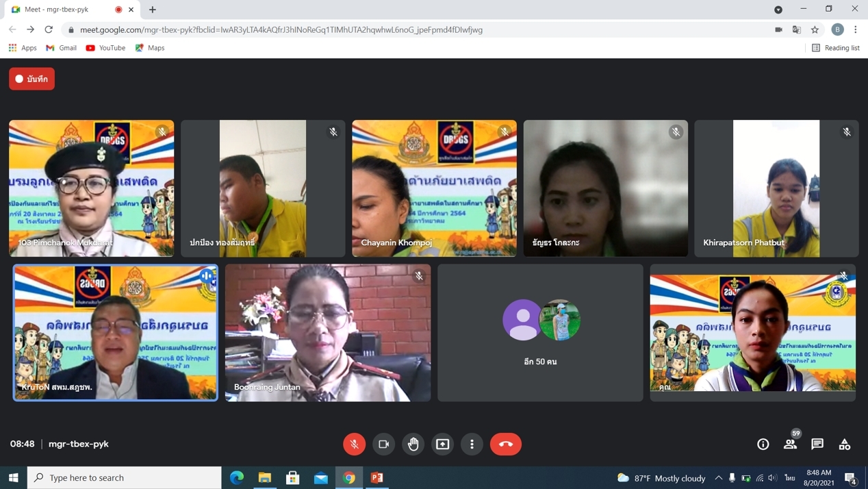Click the Reading list button
868x489 pixels.
(x=835, y=48)
